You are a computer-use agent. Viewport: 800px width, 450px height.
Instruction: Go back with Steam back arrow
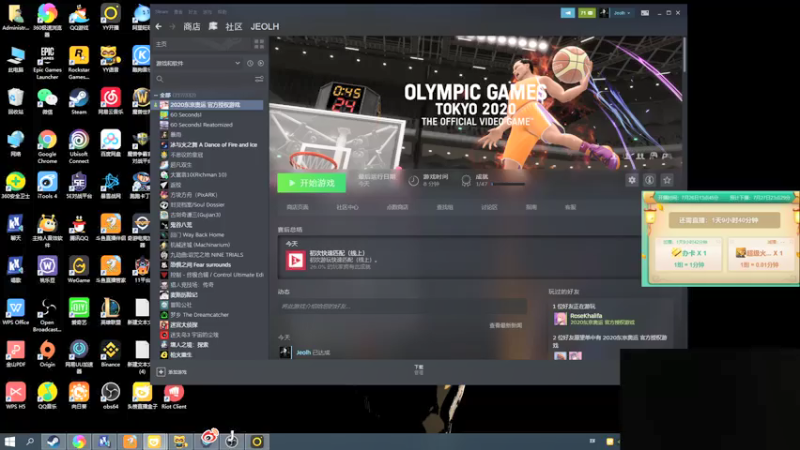click(x=159, y=27)
